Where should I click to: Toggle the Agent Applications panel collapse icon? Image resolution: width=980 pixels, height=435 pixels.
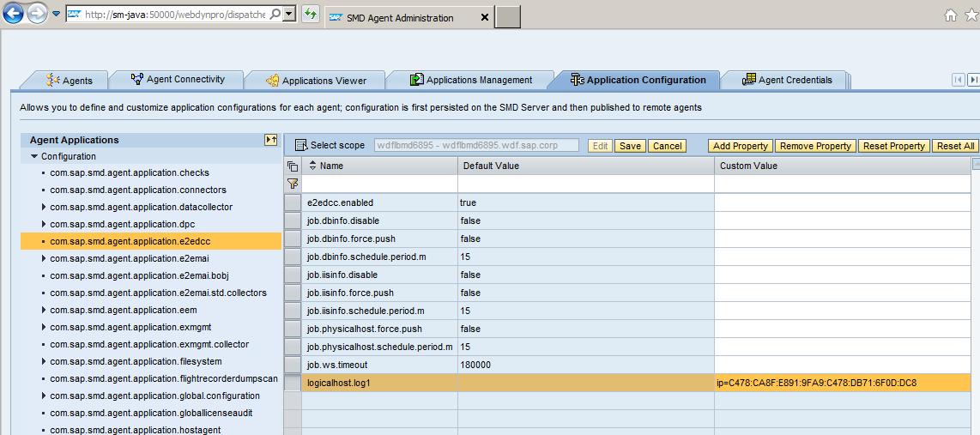click(x=270, y=140)
